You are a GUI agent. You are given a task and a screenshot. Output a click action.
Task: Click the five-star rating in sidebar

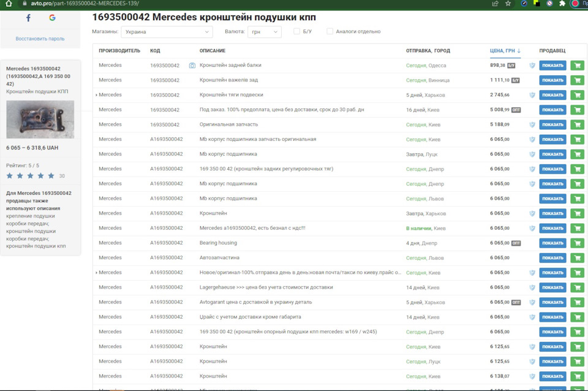(x=31, y=176)
